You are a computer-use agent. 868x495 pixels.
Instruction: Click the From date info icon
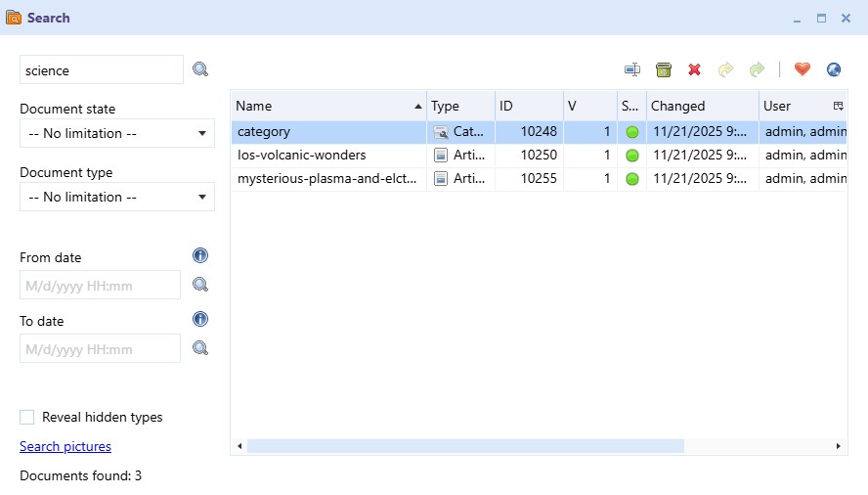[200, 256]
